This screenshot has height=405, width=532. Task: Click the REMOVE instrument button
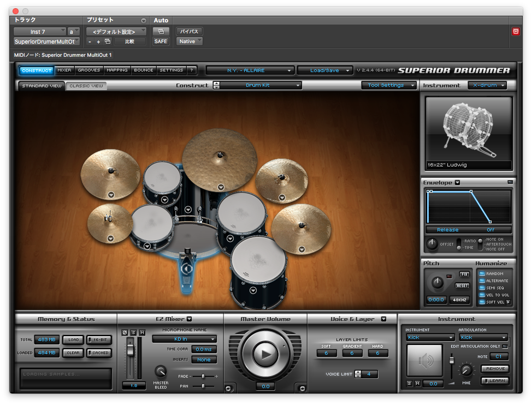point(495,368)
